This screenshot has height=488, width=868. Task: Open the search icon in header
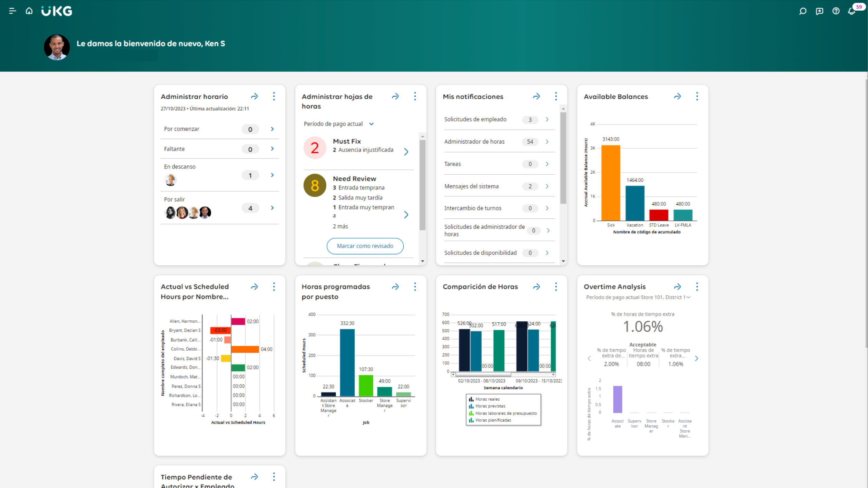pos(803,11)
